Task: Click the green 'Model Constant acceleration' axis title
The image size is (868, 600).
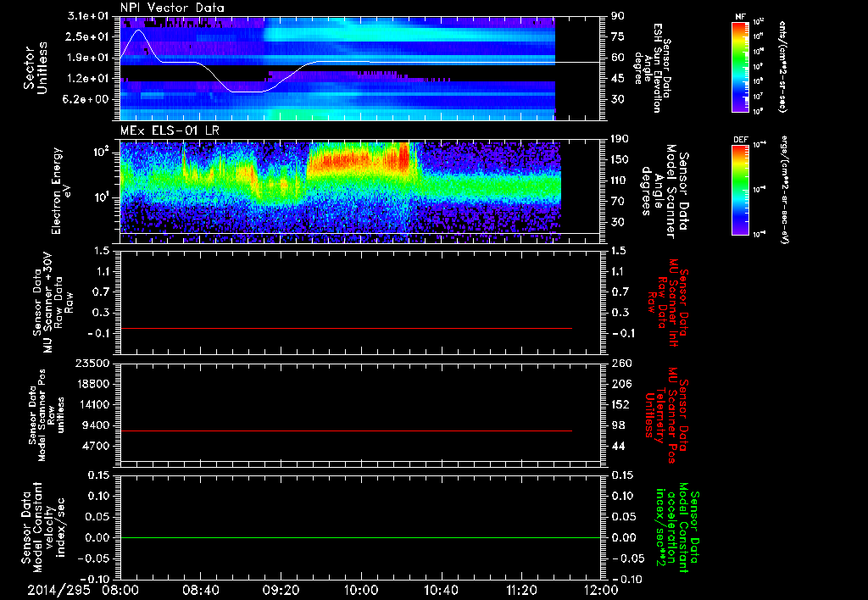Action: point(677,529)
